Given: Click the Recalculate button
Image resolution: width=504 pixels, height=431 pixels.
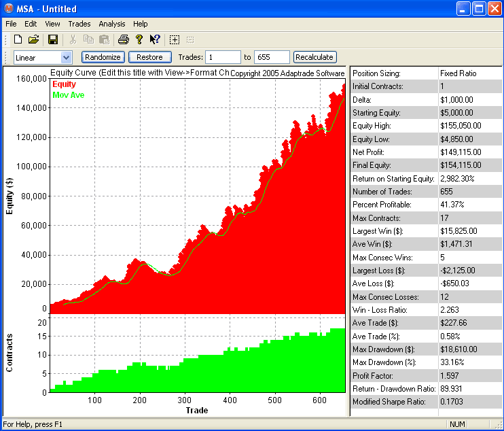Looking at the screenshot, I should pos(314,58).
